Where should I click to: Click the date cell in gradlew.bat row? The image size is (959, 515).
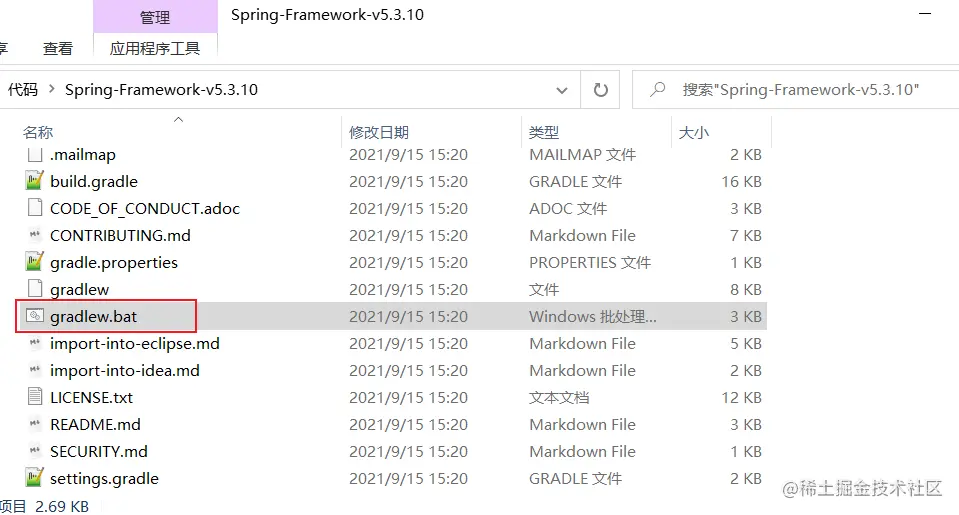(408, 316)
